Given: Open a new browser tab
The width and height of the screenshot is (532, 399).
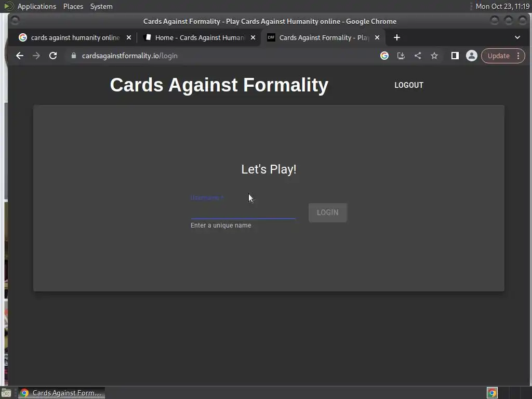Looking at the screenshot, I should [x=396, y=37].
